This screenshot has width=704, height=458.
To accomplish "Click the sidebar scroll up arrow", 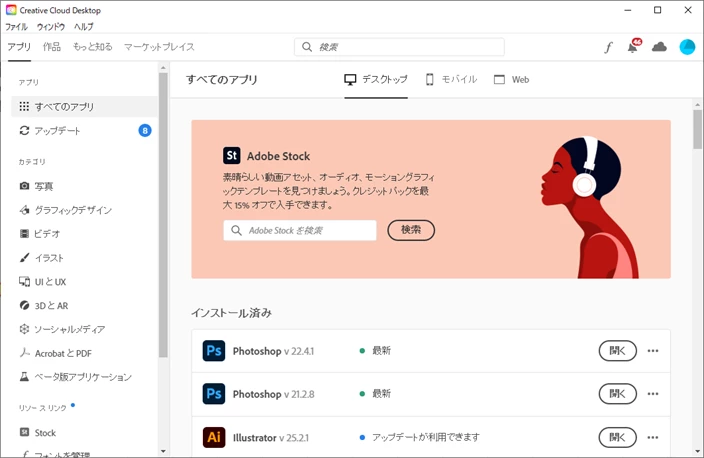I will point(163,68).
